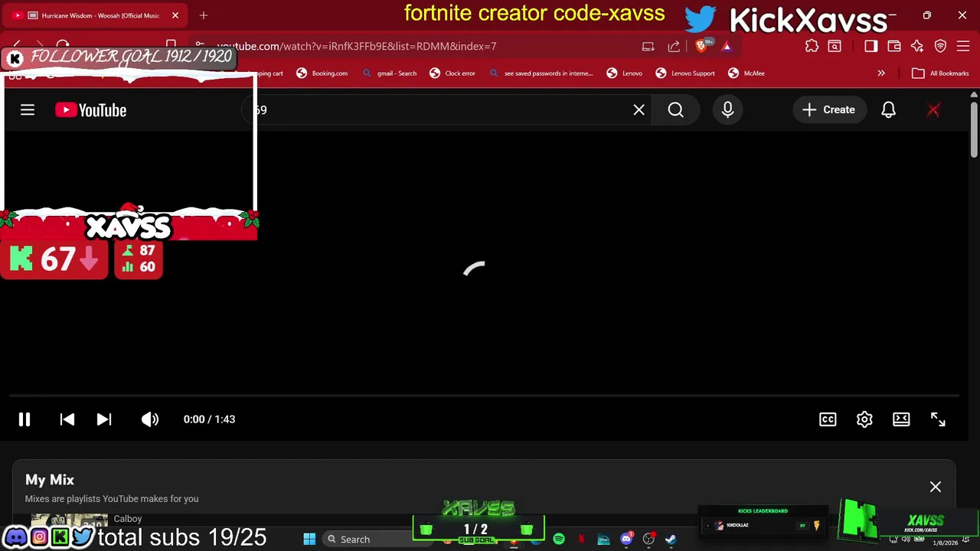Open the player settings gear
This screenshot has width=980, height=551.
(864, 419)
